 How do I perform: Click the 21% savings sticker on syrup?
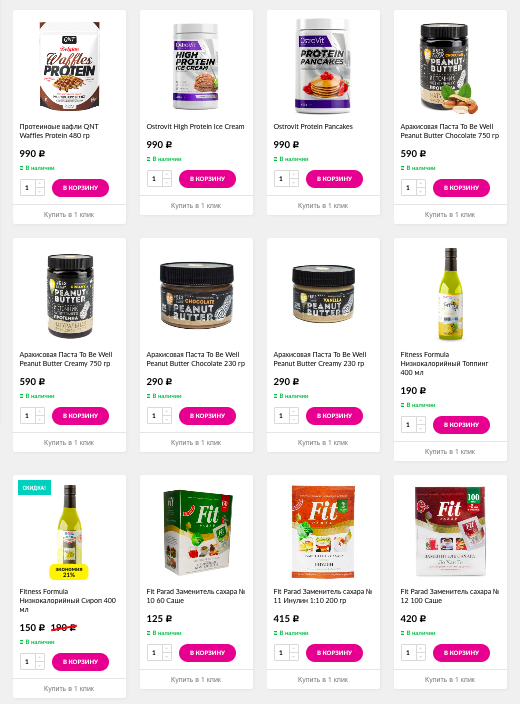coord(69,572)
